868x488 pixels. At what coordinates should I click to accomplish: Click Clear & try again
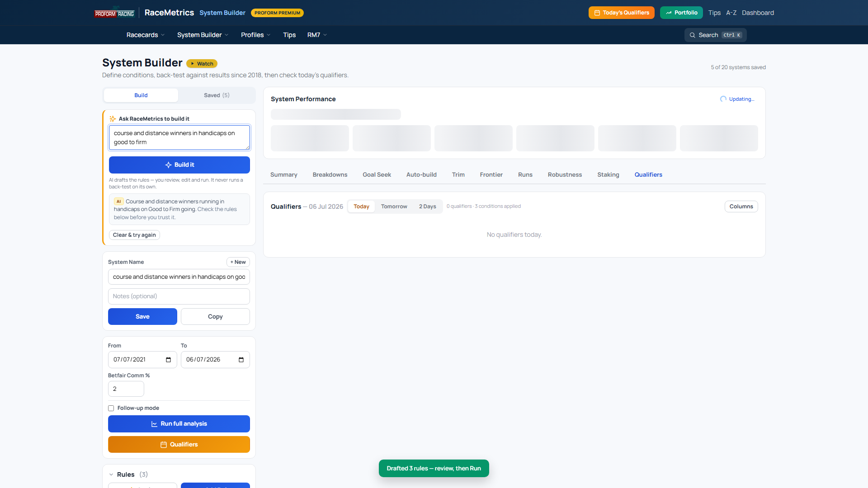(x=134, y=235)
